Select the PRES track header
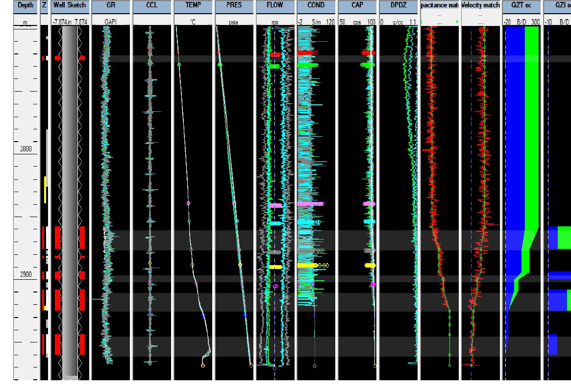The height and width of the screenshot is (392, 571). click(234, 6)
